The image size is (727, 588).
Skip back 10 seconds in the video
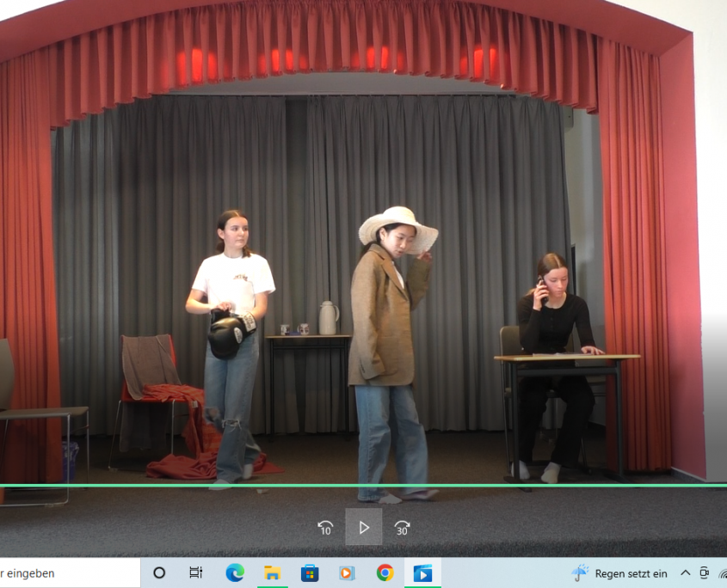(325, 528)
